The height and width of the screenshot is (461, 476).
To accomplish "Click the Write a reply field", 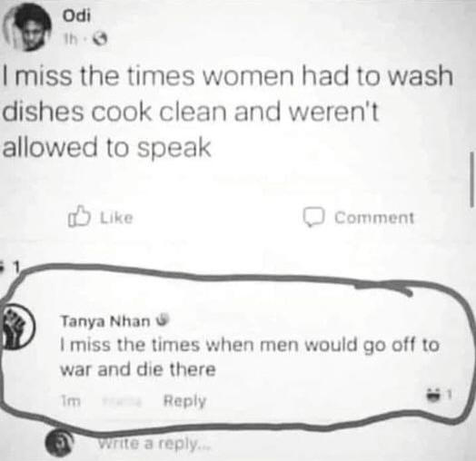I will click(154, 445).
